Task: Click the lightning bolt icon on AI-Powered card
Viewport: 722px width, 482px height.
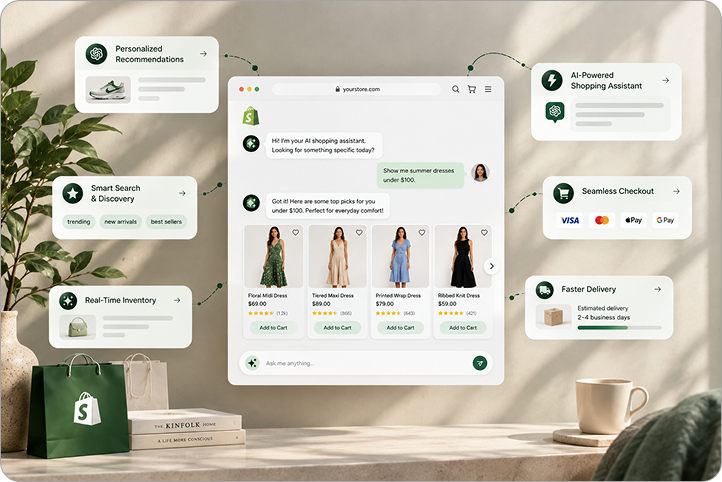Action: point(552,81)
